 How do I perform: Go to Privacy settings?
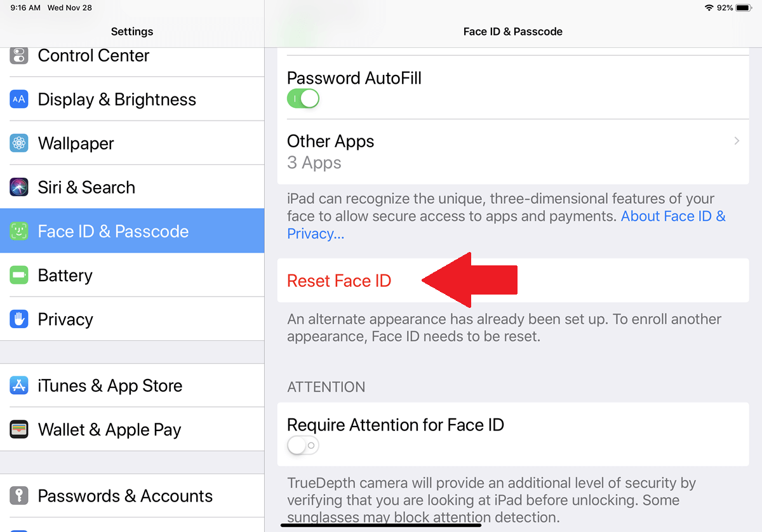coord(65,319)
